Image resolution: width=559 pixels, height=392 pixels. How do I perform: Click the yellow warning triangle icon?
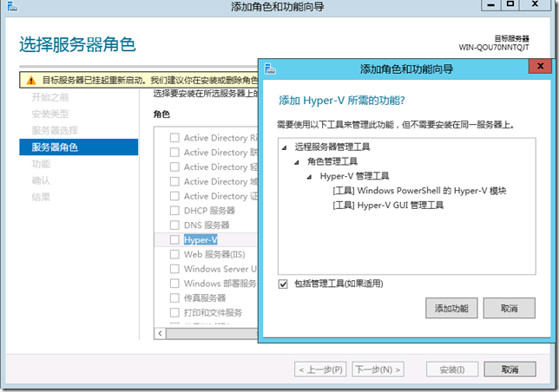point(31,81)
